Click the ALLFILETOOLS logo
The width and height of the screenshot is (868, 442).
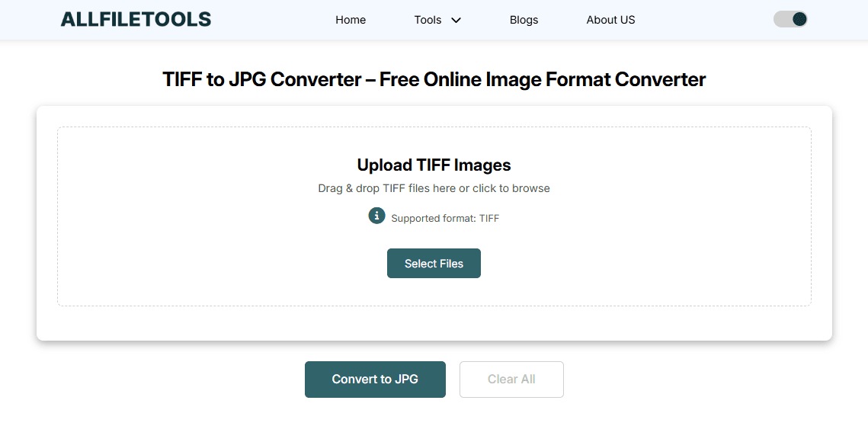coord(136,20)
